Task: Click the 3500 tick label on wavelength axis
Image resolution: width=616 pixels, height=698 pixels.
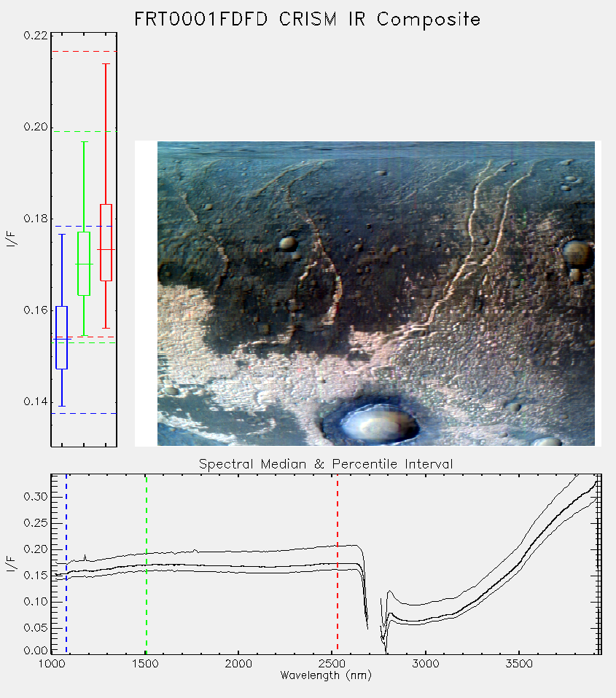Action: pyautogui.click(x=519, y=664)
